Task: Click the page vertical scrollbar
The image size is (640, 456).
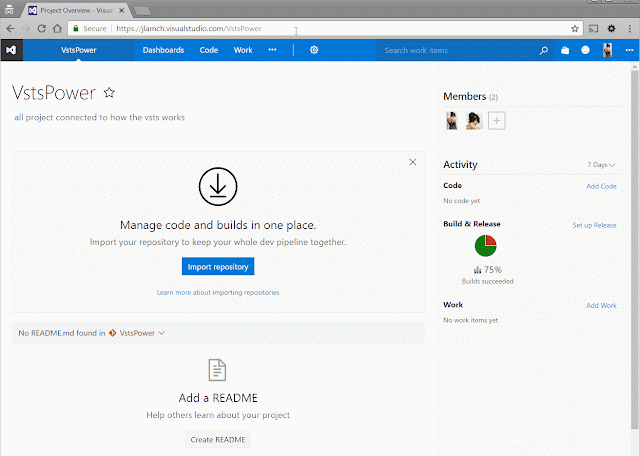Action: (x=634, y=249)
